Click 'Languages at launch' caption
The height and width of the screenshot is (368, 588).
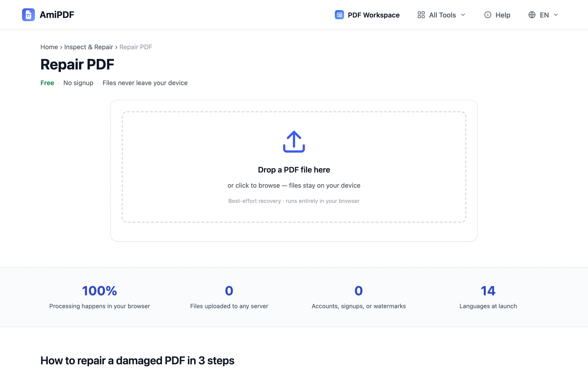[488, 306]
